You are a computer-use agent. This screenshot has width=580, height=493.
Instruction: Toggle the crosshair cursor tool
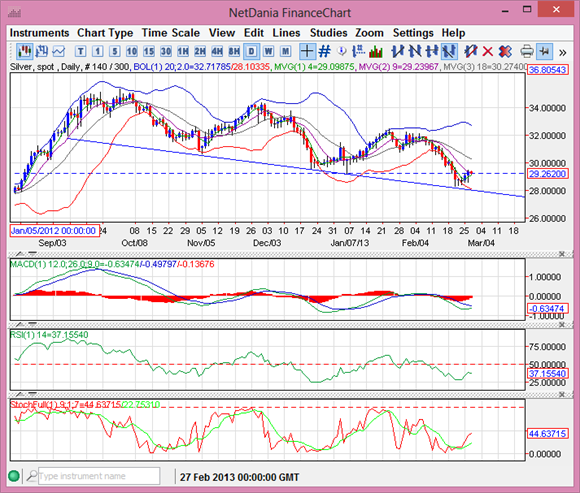coord(307,51)
